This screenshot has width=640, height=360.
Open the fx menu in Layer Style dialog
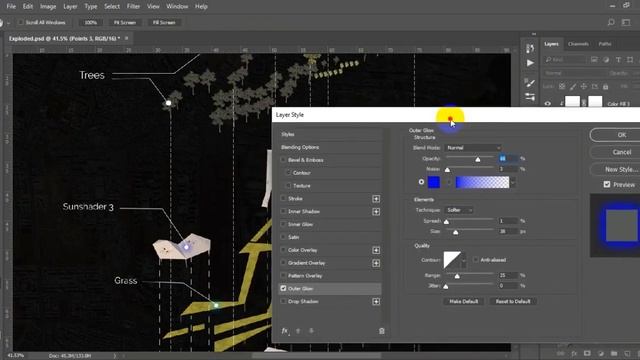(285, 331)
